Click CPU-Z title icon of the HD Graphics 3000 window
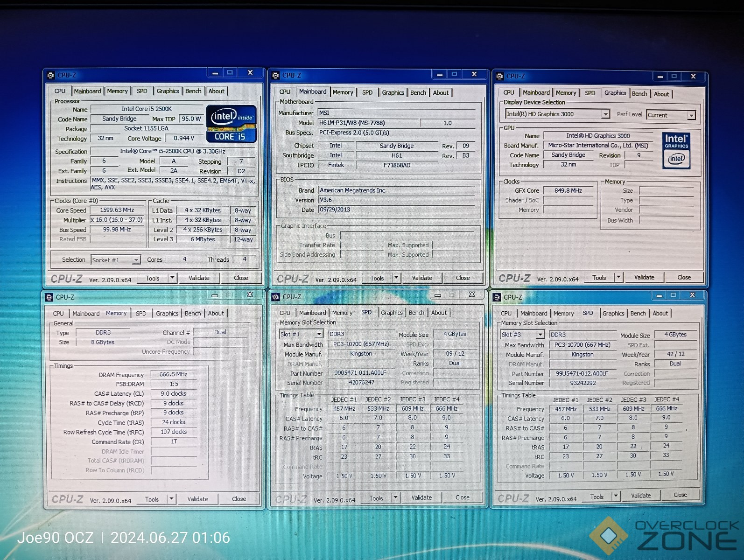Viewport: 744px width, 560px height. point(500,76)
